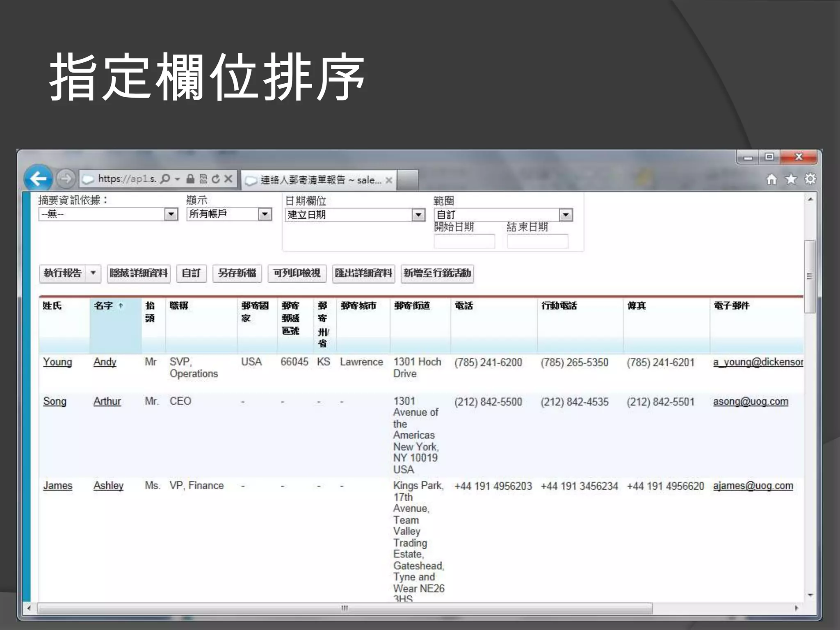Click the 執行報告 button
The height and width of the screenshot is (630, 840).
click(63, 273)
